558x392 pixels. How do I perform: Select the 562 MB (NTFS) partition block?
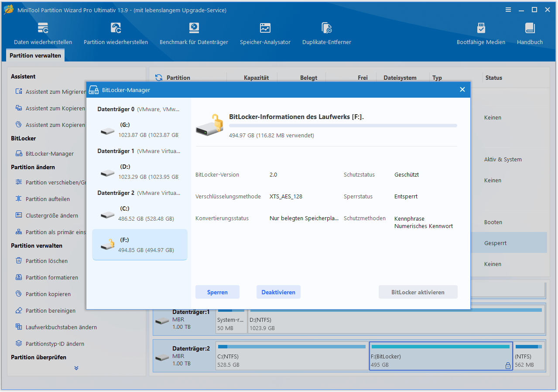pyautogui.click(x=529, y=356)
